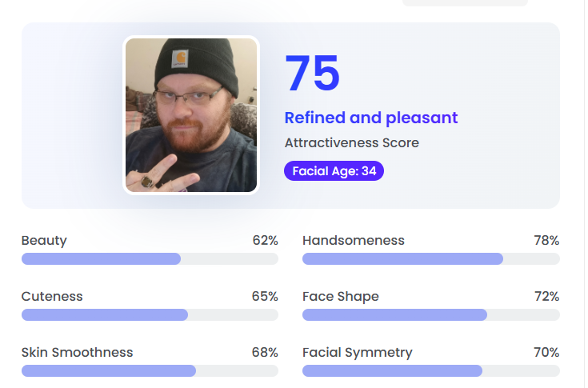Click the Handsomeness progress bar
Viewport: 588px width, 388px height.
[x=431, y=258]
